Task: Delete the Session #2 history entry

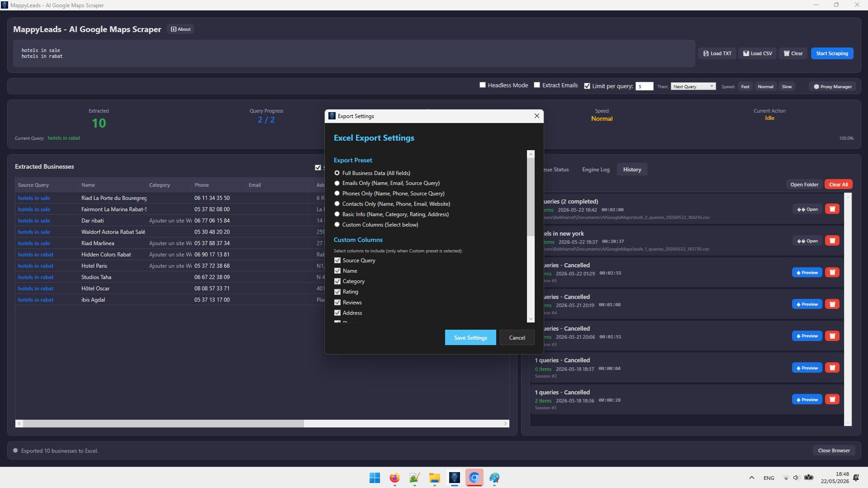Action: pyautogui.click(x=832, y=368)
